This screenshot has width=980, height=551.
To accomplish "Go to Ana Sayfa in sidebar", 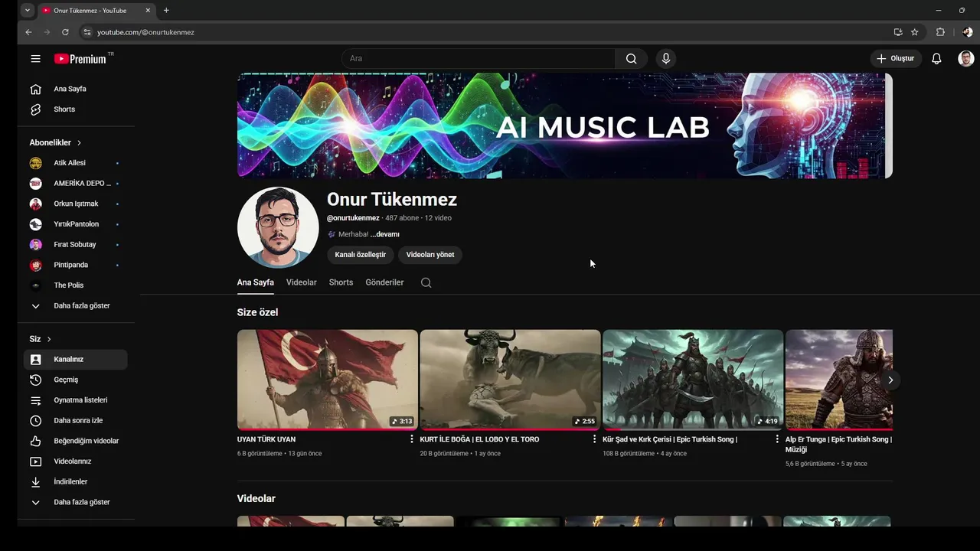I will (75, 89).
